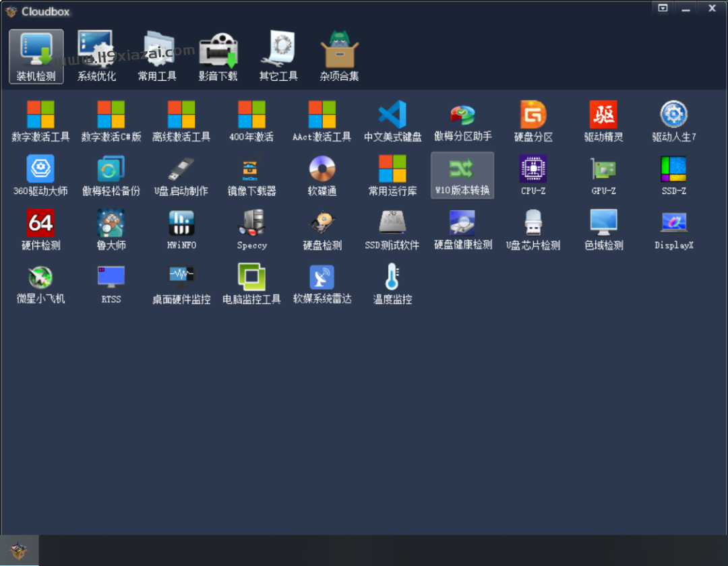Launch 桌面硬件监控
Viewport: 728px width, 566px height.
pyautogui.click(x=181, y=284)
